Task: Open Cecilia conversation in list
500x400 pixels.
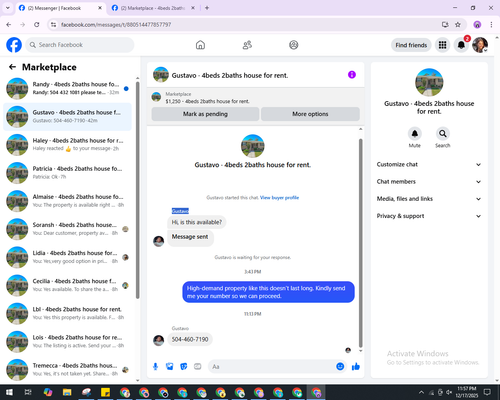Action: point(67,285)
